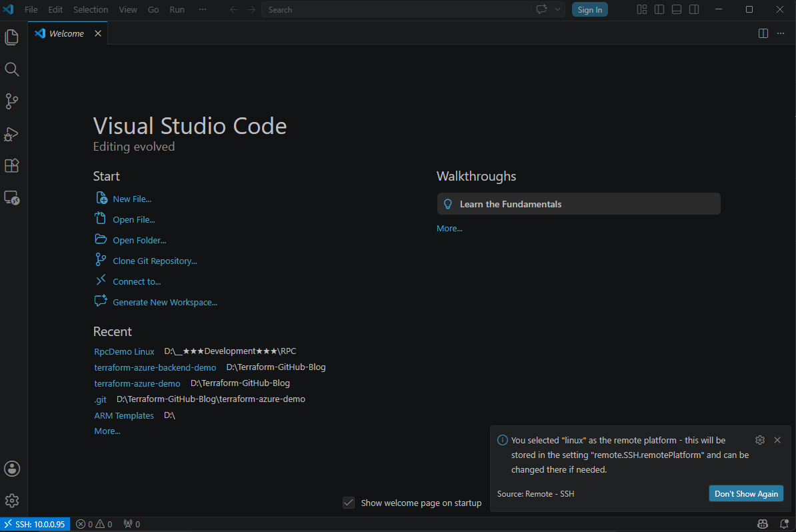
Task: Click the Sign In button
Action: [590, 9]
